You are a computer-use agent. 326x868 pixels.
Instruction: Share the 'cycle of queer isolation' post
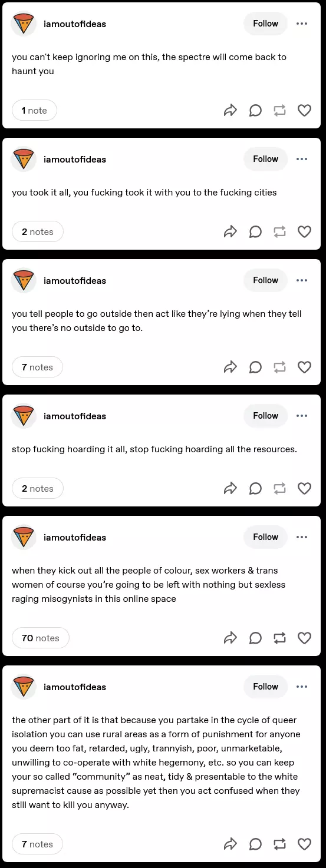click(x=230, y=844)
